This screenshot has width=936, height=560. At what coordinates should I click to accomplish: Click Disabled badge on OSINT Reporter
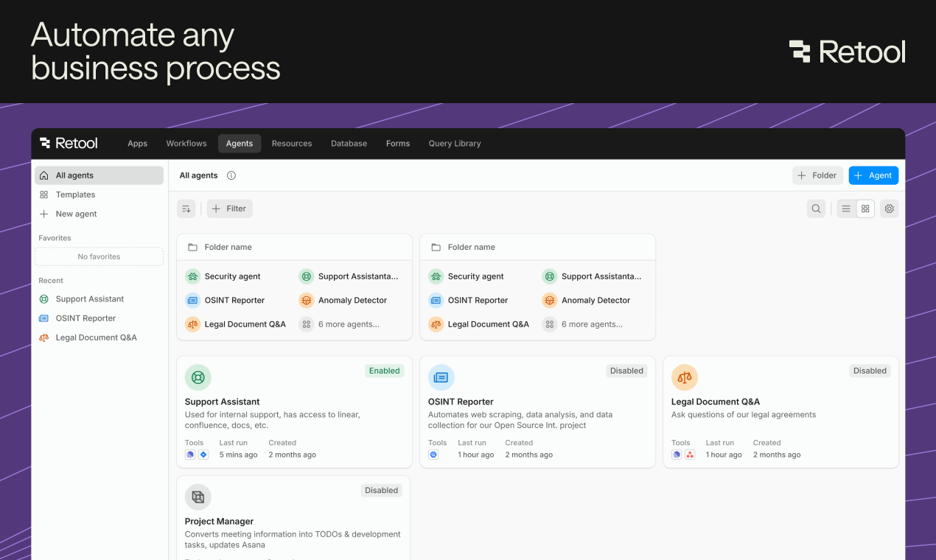tap(627, 371)
